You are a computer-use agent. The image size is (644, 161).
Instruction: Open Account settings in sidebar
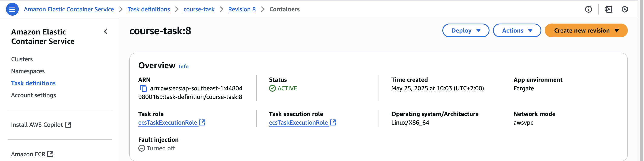[x=34, y=95]
